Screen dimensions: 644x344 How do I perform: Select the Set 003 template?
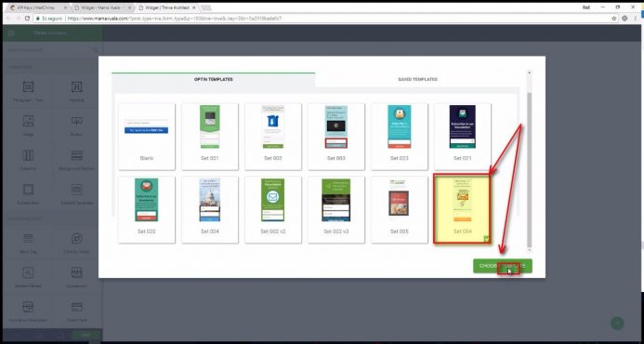pyautogui.click(x=336, y=136)
